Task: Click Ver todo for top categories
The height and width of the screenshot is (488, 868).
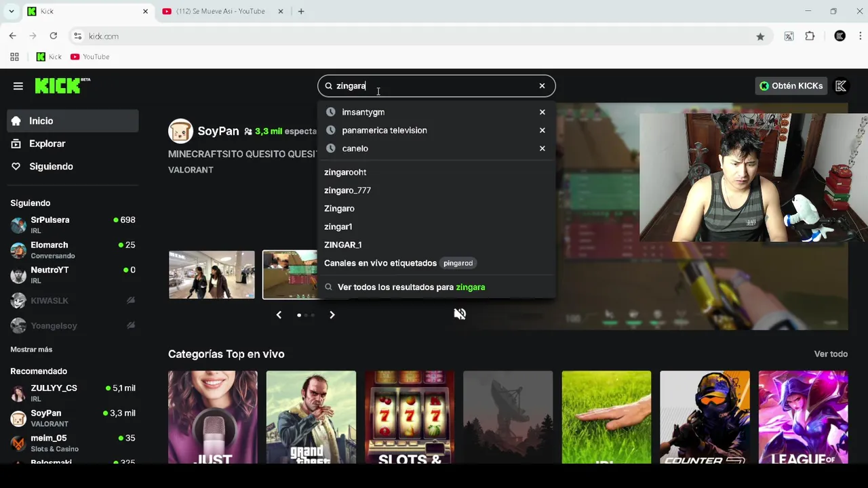Action: click(831, 354)
